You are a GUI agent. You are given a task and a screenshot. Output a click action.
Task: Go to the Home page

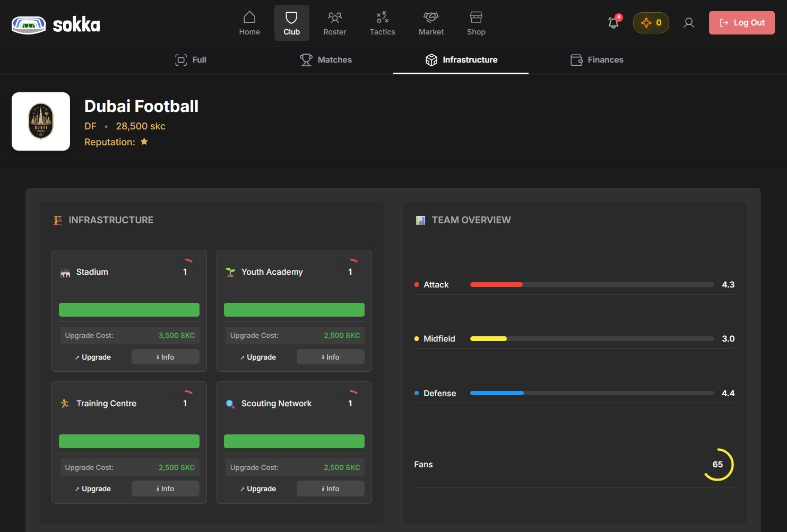pos(249,23)
